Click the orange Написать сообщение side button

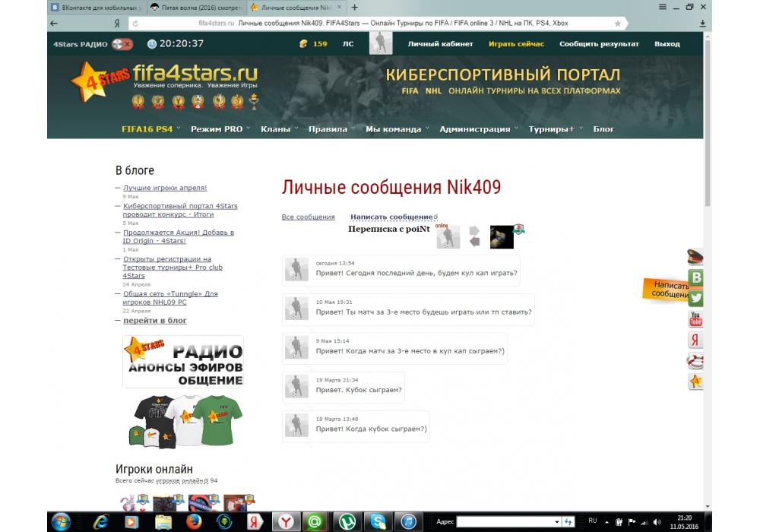coord(666,289)
